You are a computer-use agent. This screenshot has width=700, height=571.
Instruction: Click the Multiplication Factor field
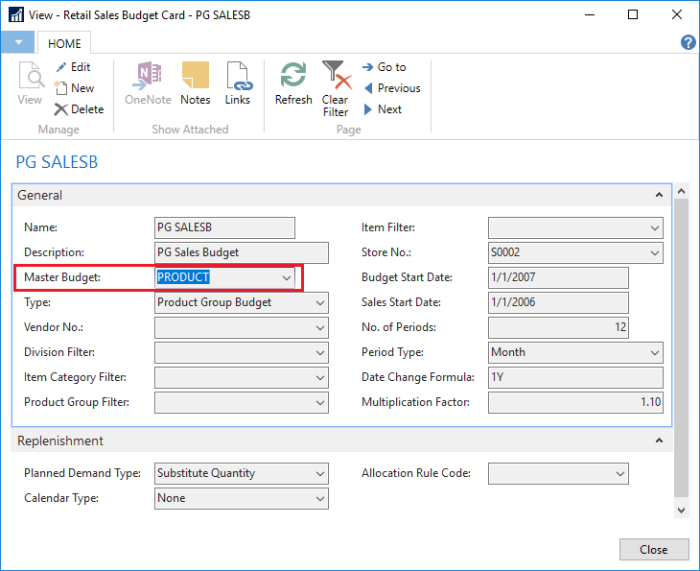575,403
